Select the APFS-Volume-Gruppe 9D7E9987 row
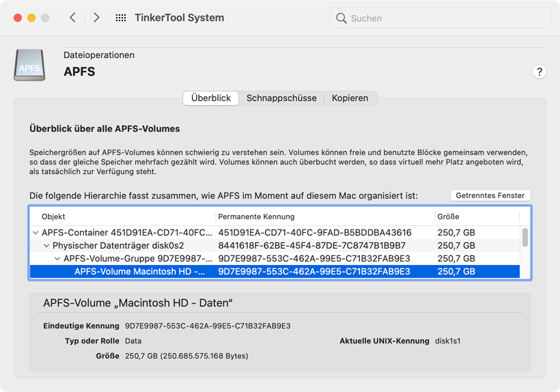Screen dimensions: 560x392 275,258
